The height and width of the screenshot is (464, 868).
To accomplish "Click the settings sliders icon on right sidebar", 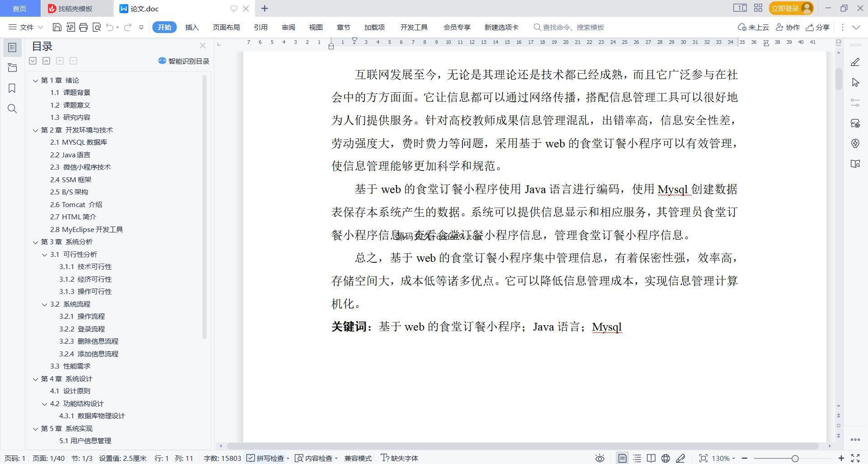I will click(855, 103).
